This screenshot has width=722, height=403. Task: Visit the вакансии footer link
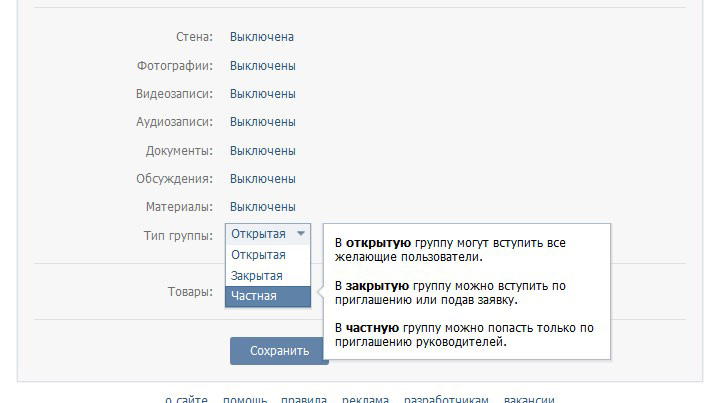pyautogui.click(x=529, y=399)
